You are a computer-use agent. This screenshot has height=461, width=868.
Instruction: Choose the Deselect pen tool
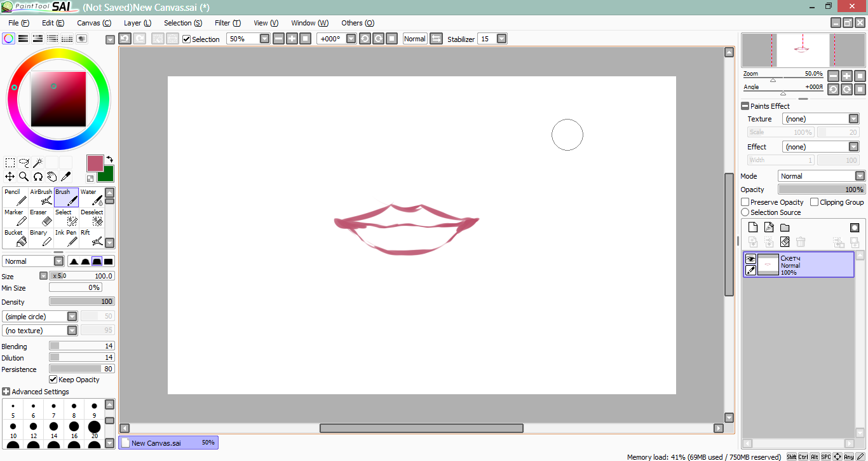coord(92,217)
